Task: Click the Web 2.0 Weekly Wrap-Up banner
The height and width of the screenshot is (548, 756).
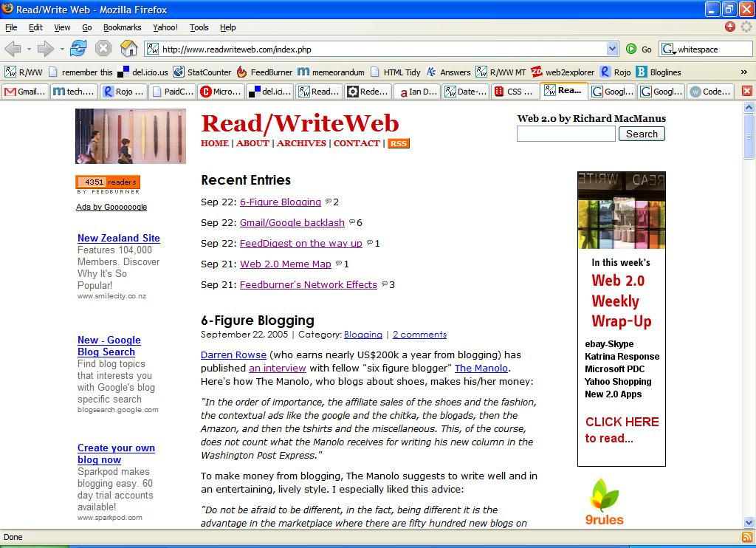Action: pos(622,319)
